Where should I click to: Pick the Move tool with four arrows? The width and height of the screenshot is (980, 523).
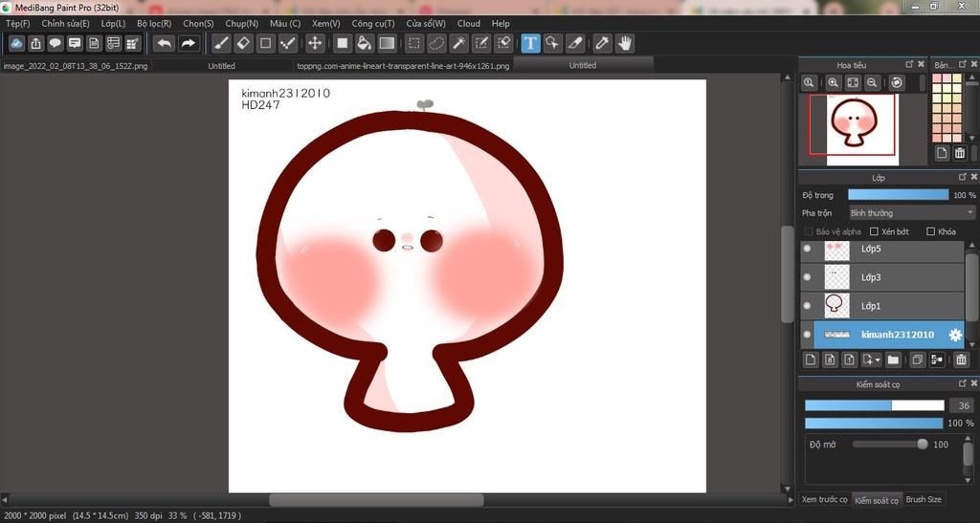click(314, 43)
